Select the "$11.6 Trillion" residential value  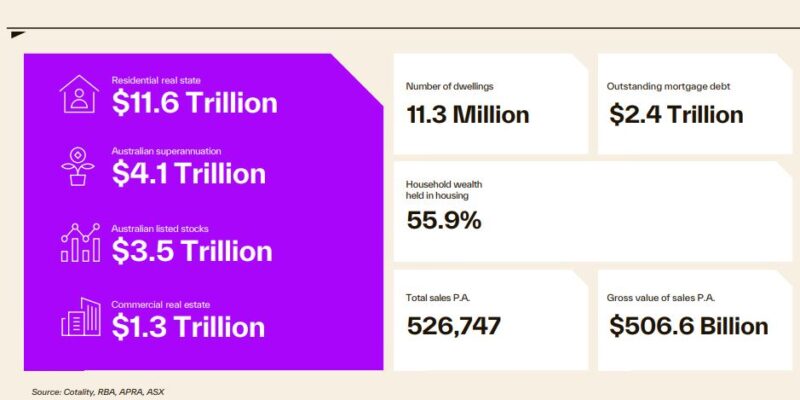194,102
